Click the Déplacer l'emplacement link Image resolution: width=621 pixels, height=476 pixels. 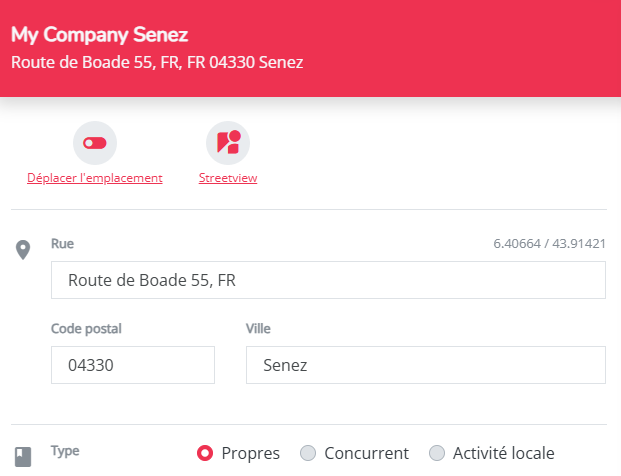95,178
